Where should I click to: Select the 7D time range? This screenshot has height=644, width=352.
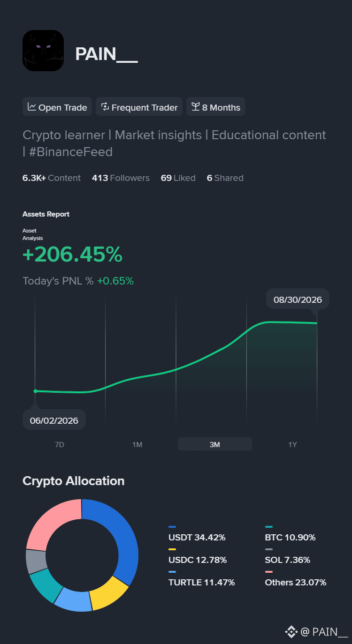[x=60, y=444]
